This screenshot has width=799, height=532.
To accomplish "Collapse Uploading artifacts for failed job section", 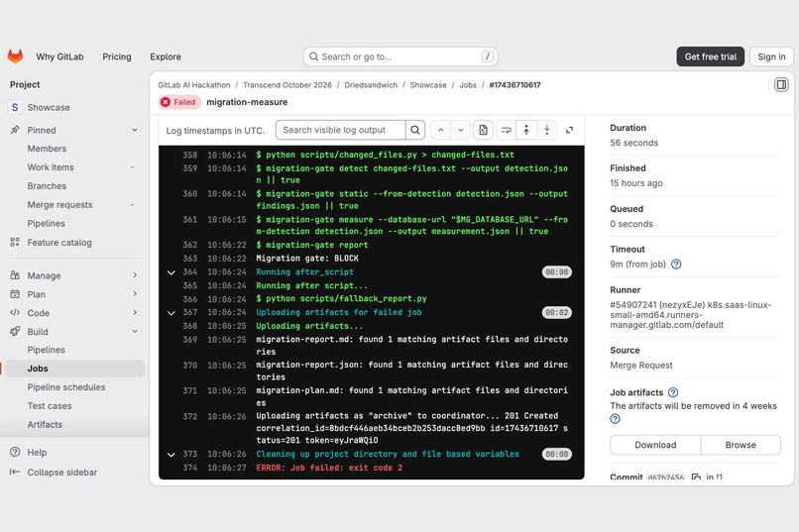I will pos(171,313).
